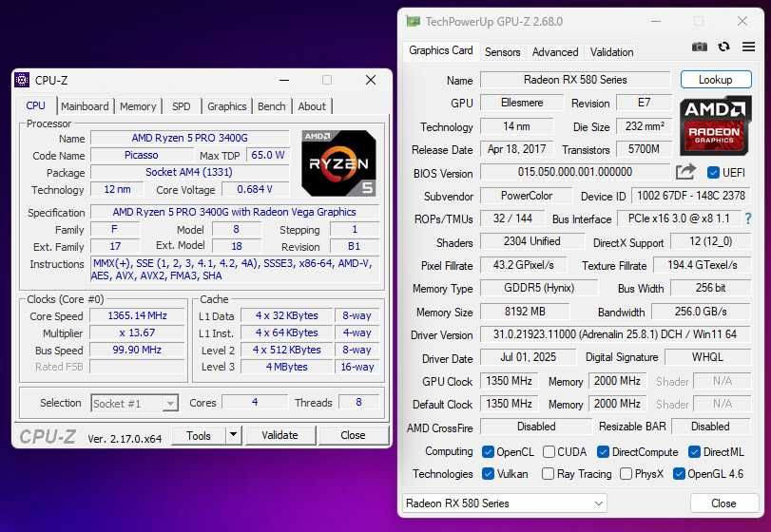This screenshot has width=771, height=532.
Task: Toggle the Vulkan checkbox
Action: click(488, 473)
